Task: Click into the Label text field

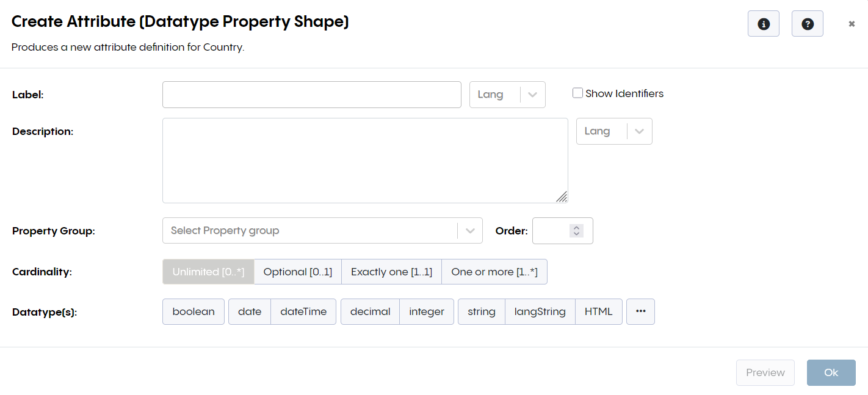Action: pos(311,95)
